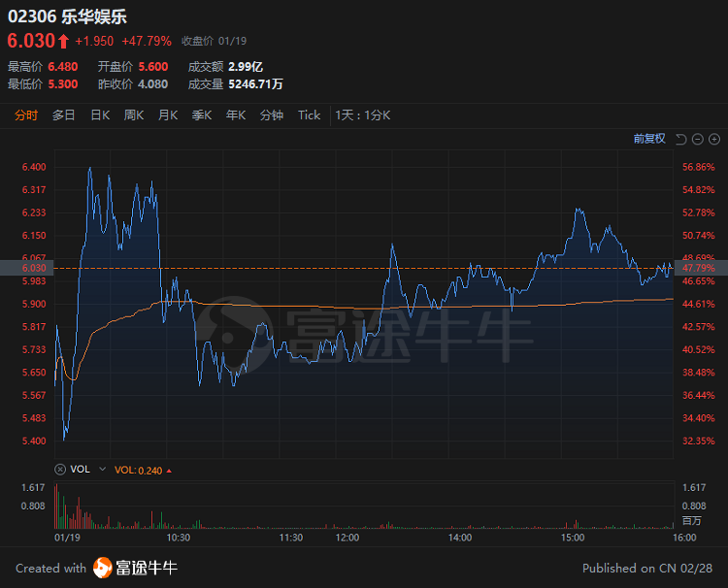Zoom out chart with minus circle icon
Viewport: 728px width, 588px height.
coord(697,139)
